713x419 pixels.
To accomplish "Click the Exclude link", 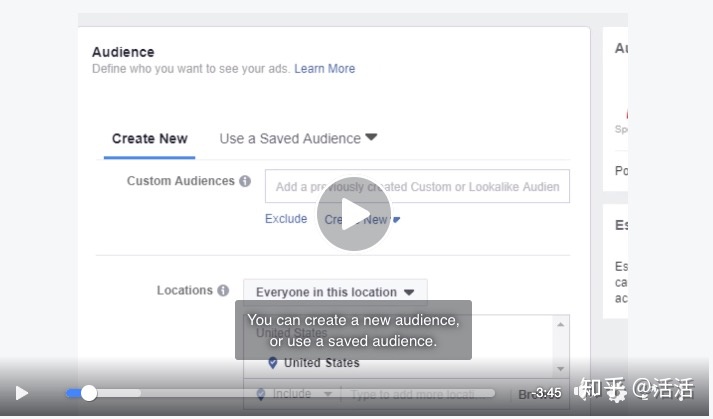I will [x=286, y=219].
